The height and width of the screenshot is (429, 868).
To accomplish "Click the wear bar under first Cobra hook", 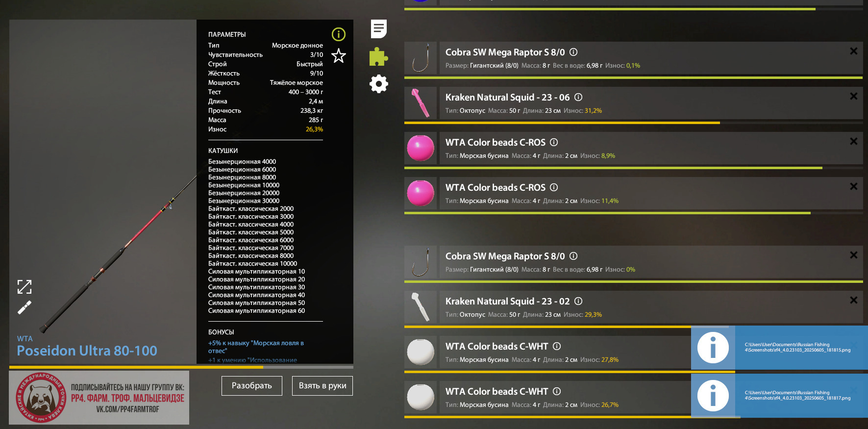I will [x=633, y=77].
